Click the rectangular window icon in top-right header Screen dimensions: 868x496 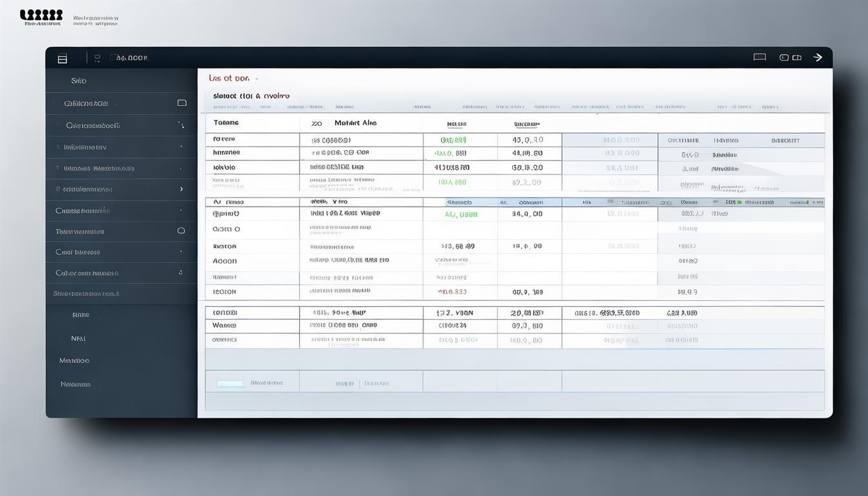pyautogui.click(x=759, y=57)
